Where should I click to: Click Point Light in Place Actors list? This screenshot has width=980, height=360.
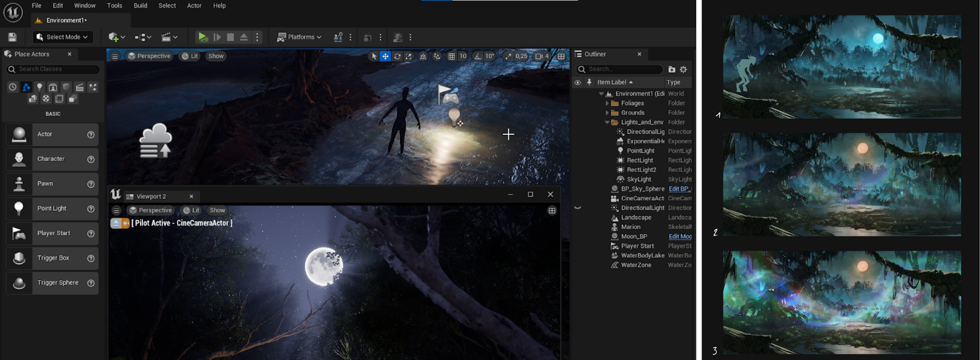coord(52,208)
